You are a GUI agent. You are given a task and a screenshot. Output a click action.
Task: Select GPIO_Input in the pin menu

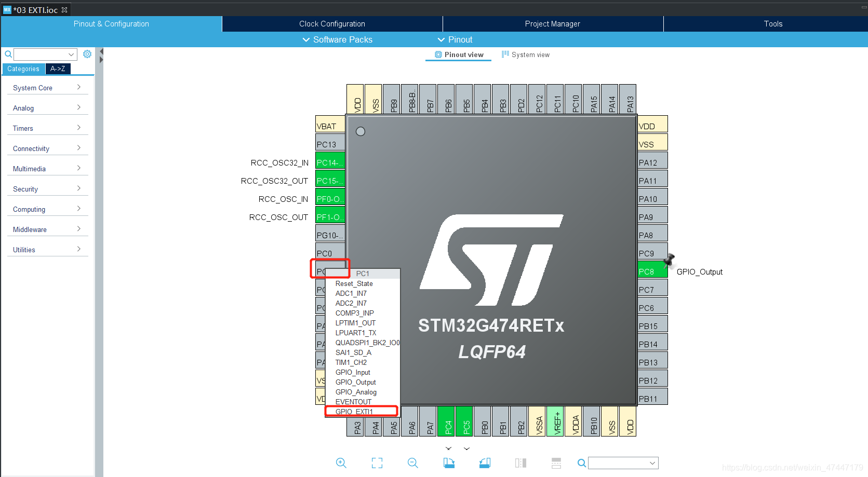click(363, 372)
